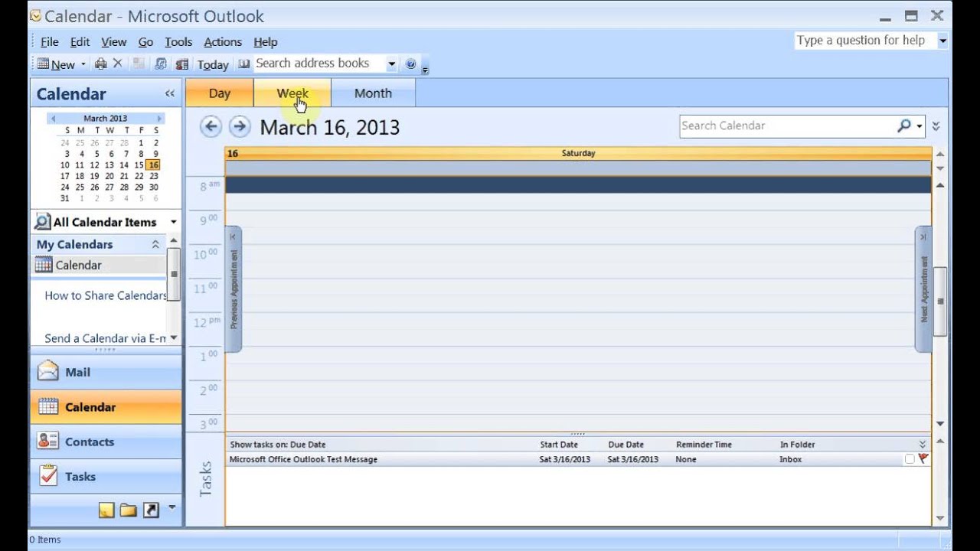The width and height of the screenshot is (980, 551).
Task: Go to next month in date navigator
Action: (x=159, y=119)
